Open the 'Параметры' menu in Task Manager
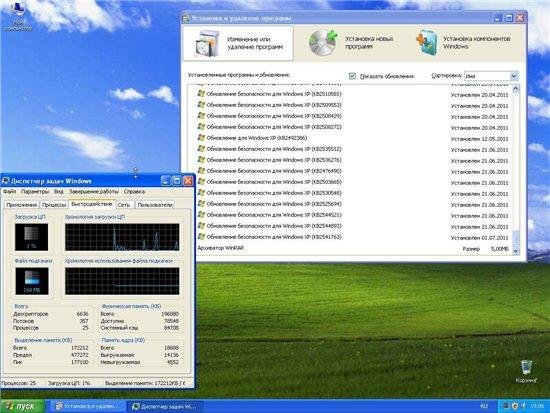Screen dimensions: 550x413 tap(35, 192)
